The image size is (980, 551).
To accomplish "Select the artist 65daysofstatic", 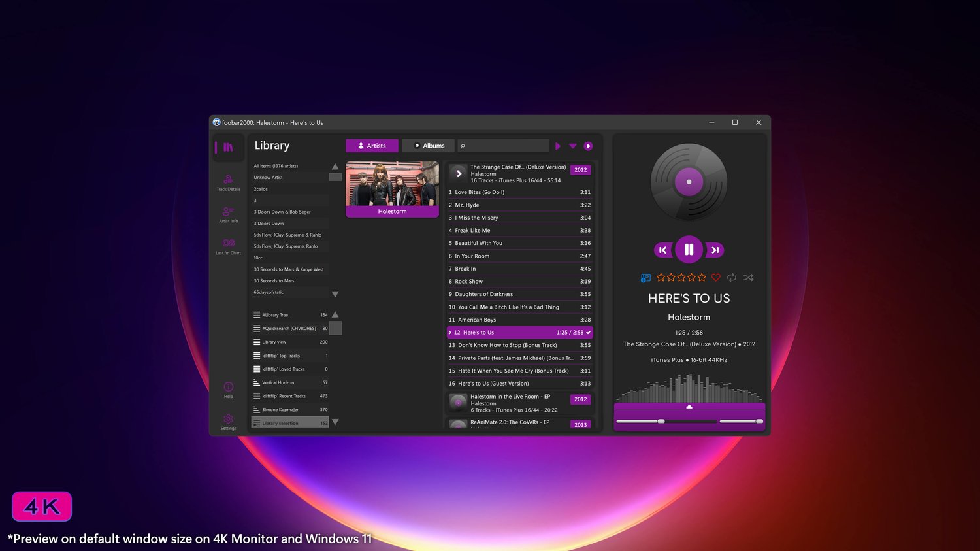I will 290,292.
